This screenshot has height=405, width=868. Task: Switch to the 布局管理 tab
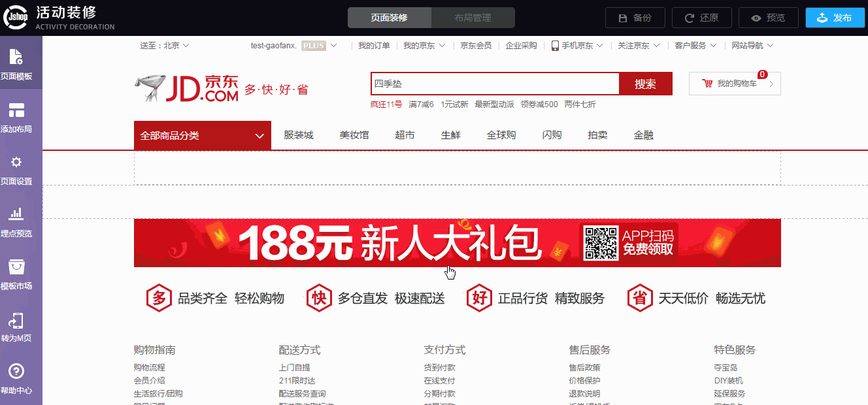pos(473,18)
